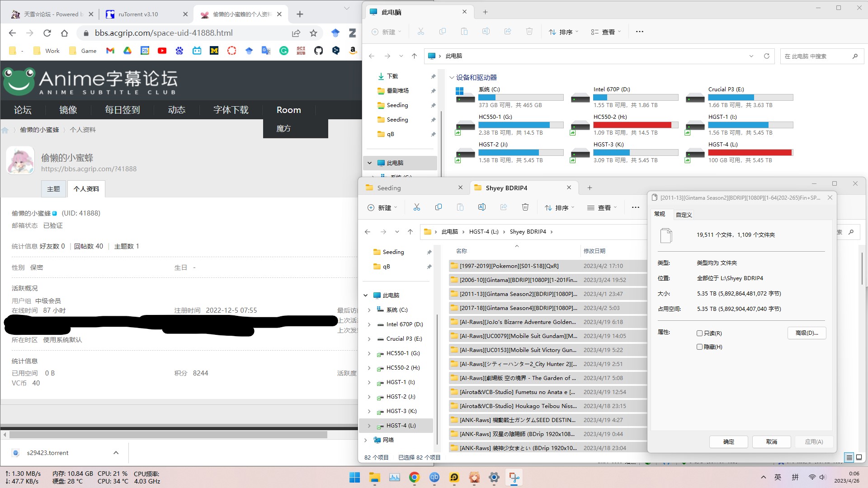This screenshot has height=488, width=868.
Task: Switch to 主题 tab on profile page
Action: click(x=53, y=189)
